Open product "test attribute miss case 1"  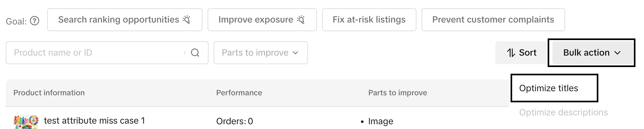pyautogui.click(x=94, y=121)
